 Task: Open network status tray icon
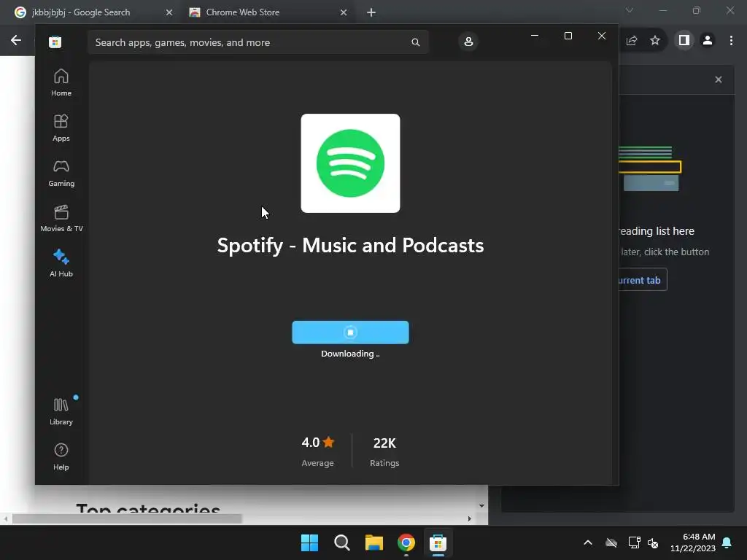634,542
